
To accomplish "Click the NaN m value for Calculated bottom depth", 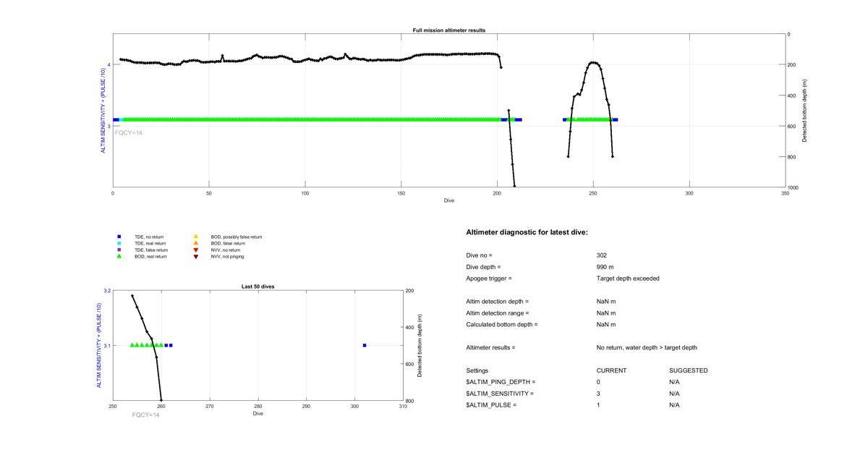I will 606,325.
